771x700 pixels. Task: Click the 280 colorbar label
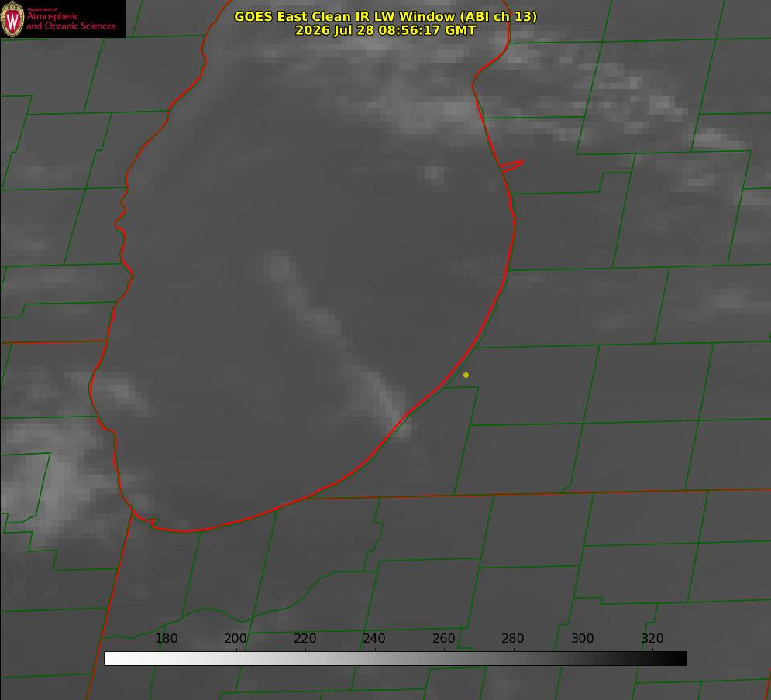coord(513,638)
